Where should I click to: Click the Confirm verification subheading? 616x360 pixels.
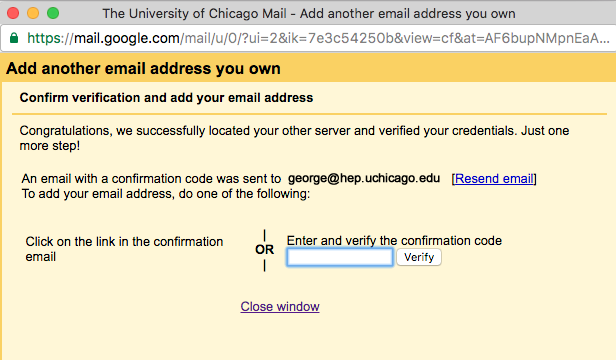pyautogui.click(x=166, y=97)
